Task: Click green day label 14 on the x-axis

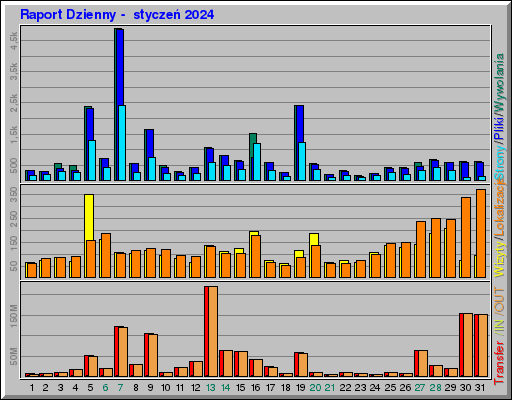Action: pyautogui.click(x=226, y=388)
